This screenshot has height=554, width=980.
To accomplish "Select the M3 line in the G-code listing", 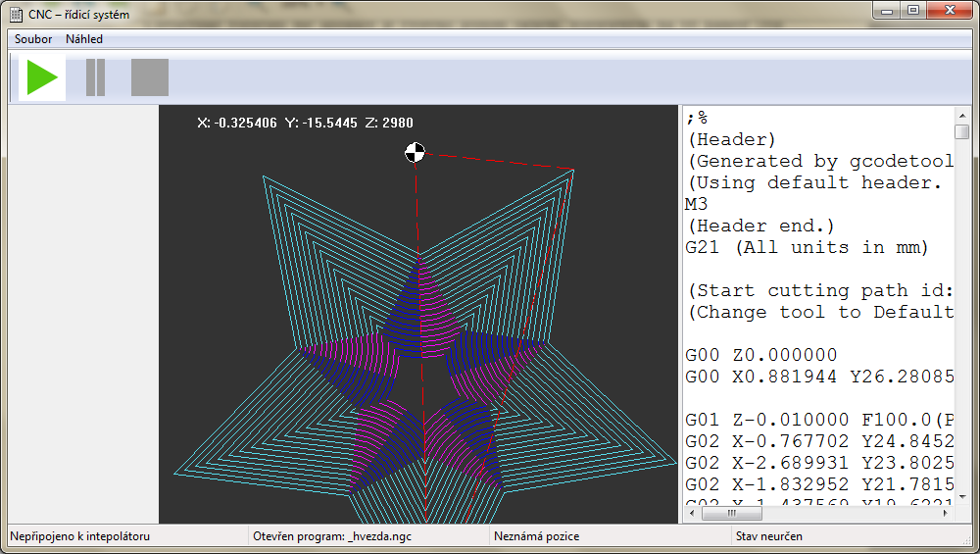I will (x=697, y=204).
